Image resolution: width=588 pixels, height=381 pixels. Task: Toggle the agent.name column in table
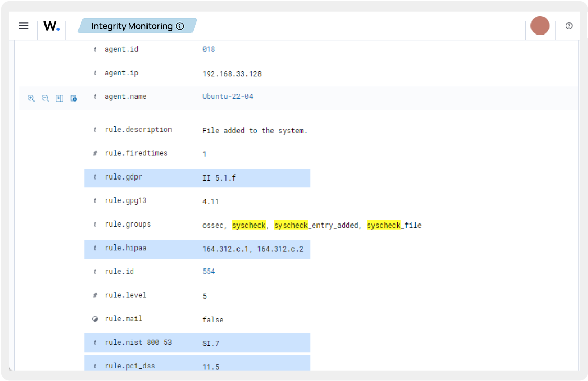tap(59, 98)
